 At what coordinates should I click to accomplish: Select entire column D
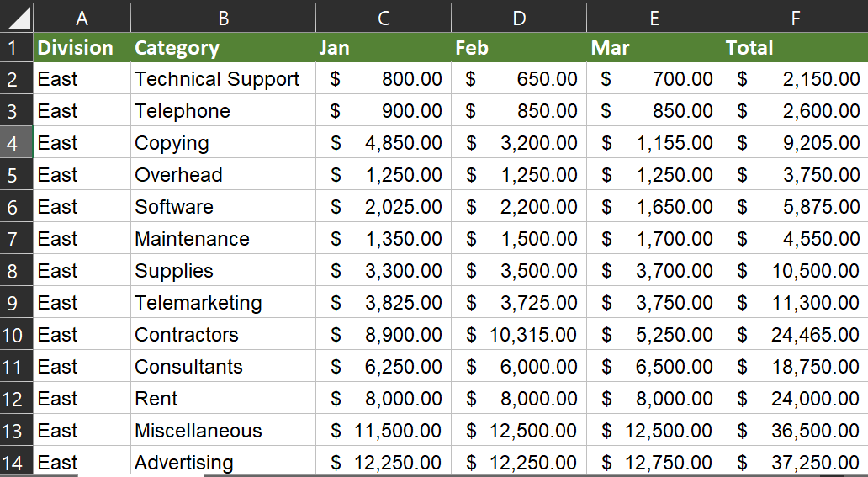(519, 17)
